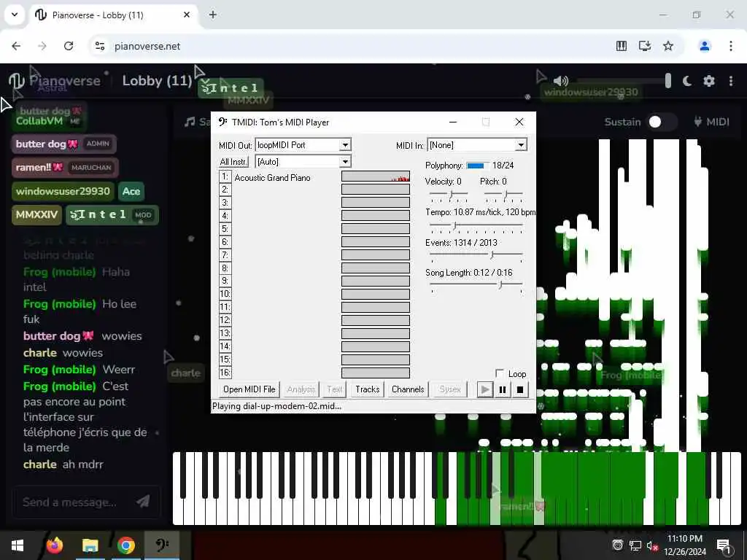Adjust Pianoverse volume slider handle
Screen dimensions: 747x560
coord(668,81)
